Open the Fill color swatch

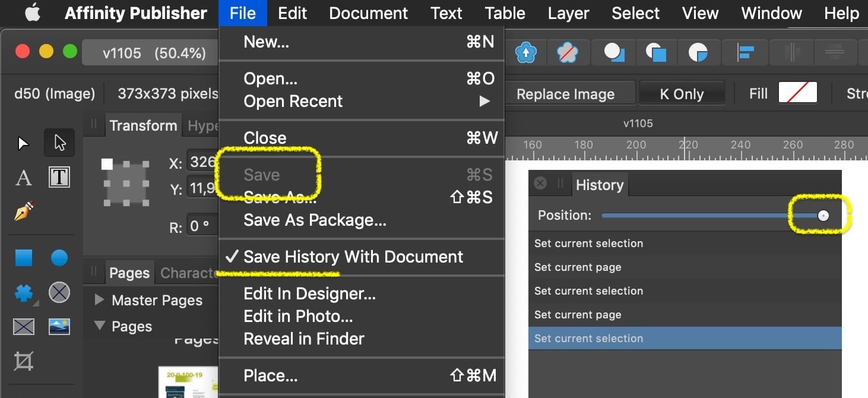coord(797,93)
